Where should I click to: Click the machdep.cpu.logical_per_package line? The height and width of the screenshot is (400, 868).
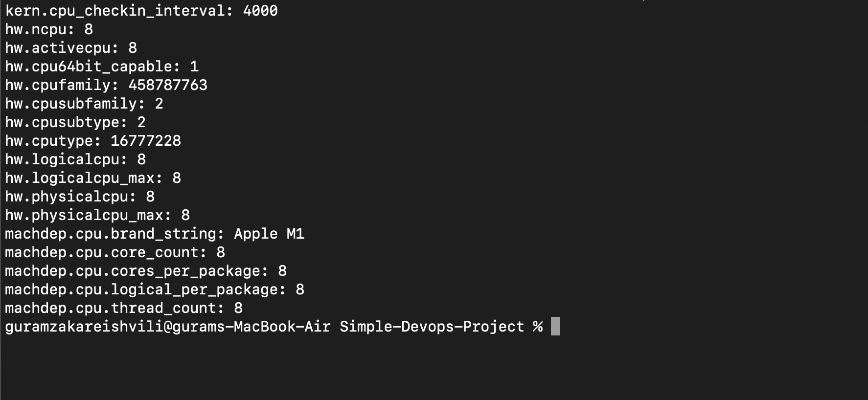click(x=155, y=289)
